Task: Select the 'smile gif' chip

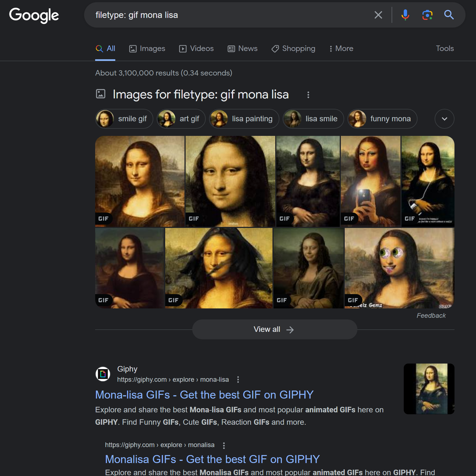Action: (x=124, y=119)
